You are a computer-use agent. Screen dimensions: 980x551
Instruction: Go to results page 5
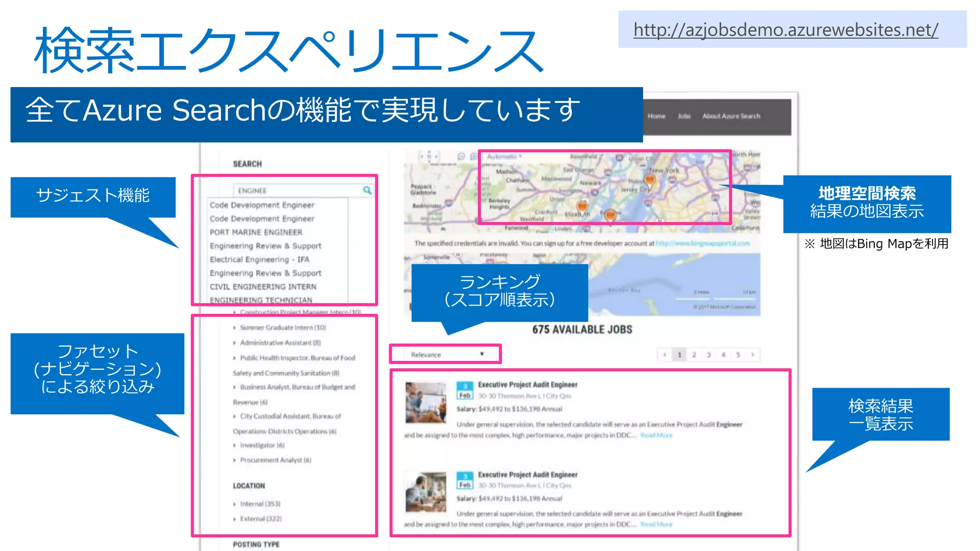coord(738,354)
